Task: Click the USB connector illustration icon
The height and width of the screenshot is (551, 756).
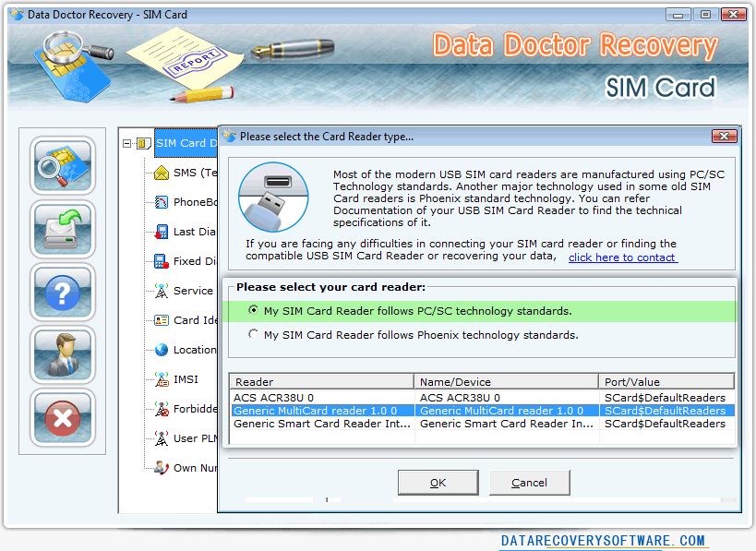Action: pyautogui.click(x=273, y=198)
